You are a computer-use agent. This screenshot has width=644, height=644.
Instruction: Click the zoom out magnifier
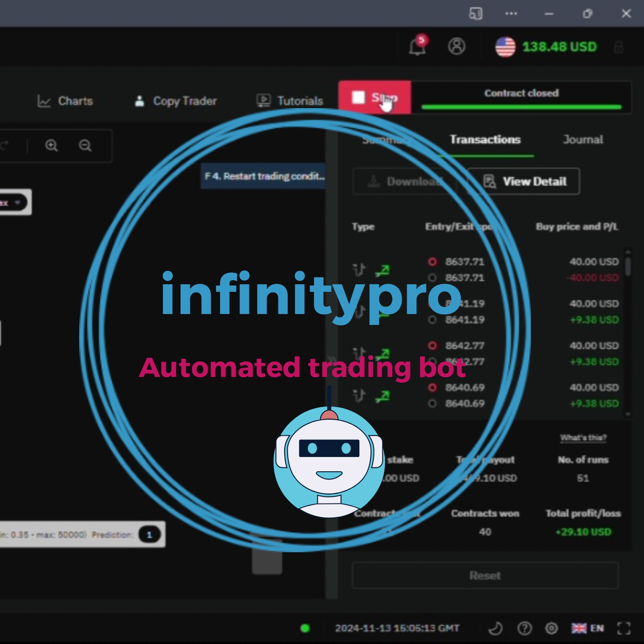coord(85,145)
